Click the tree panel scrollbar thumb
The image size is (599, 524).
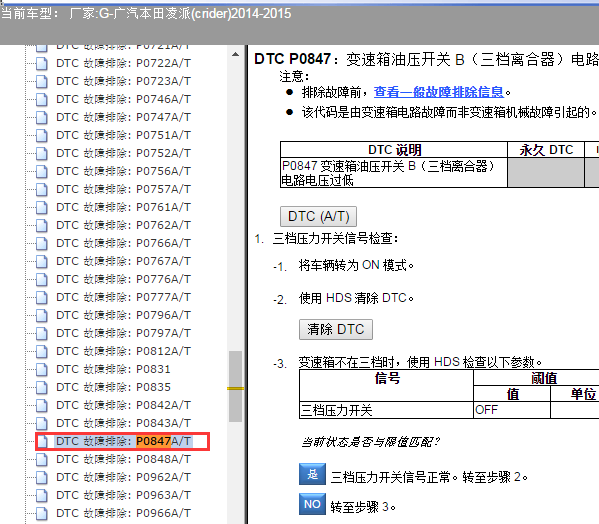236,386
